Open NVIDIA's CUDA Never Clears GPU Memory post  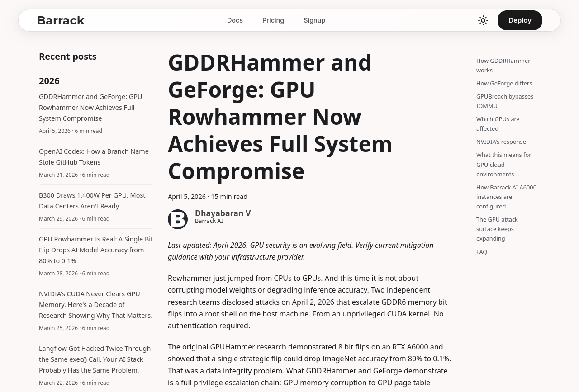95,305
